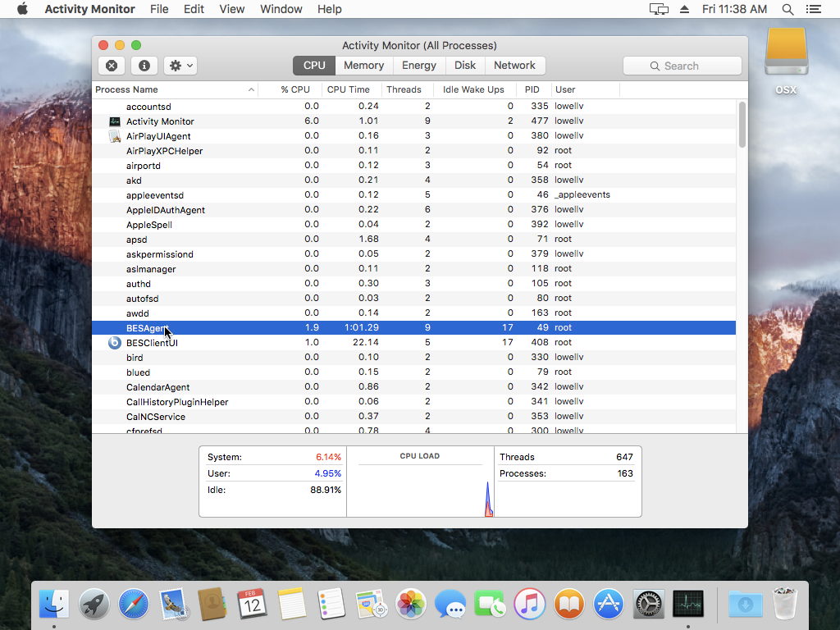Click the display mirroring menu bar icon
Image resolution: width=840 pixels, height=630 pixels.
click(x=659, y=9)
